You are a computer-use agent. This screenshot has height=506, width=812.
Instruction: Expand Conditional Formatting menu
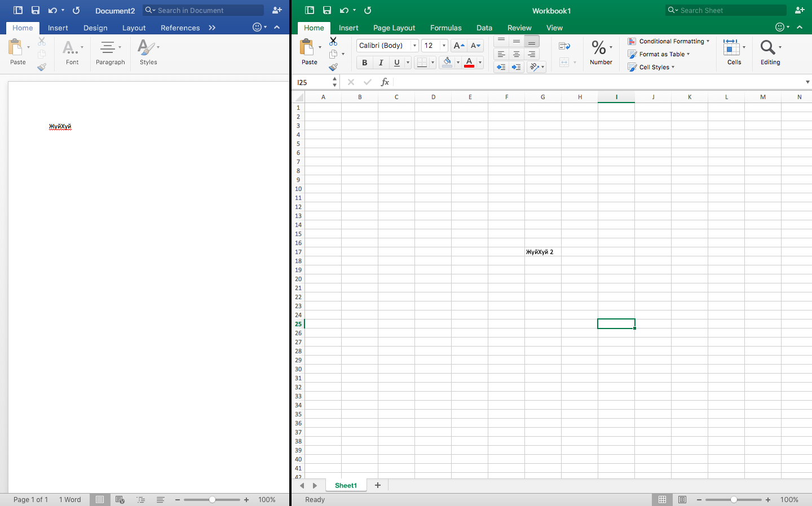point(668,41)
